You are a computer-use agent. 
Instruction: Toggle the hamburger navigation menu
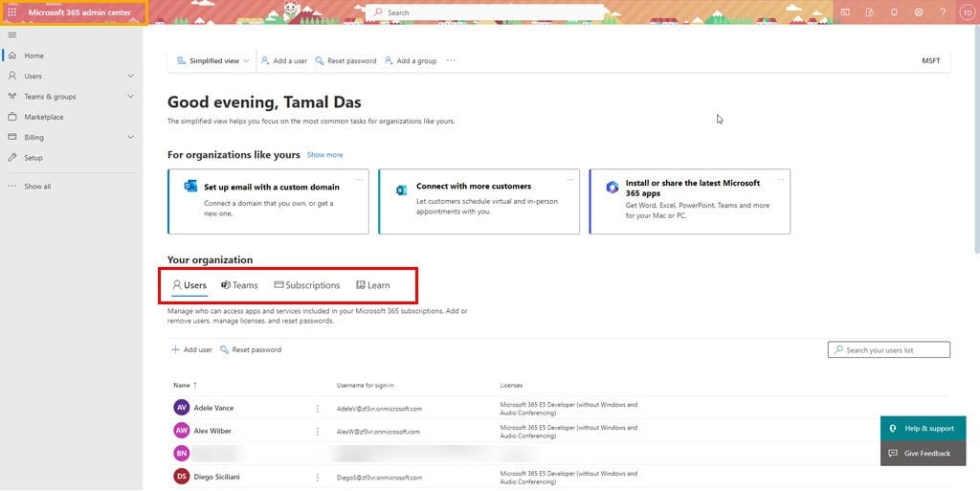point(11,35)
